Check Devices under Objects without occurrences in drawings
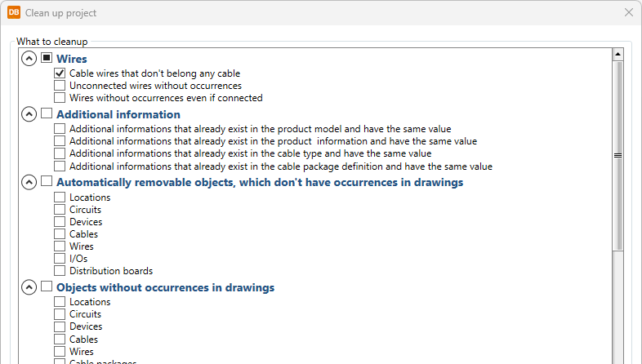Viewport: 642px width, 364px height. (x=60, y=326)
